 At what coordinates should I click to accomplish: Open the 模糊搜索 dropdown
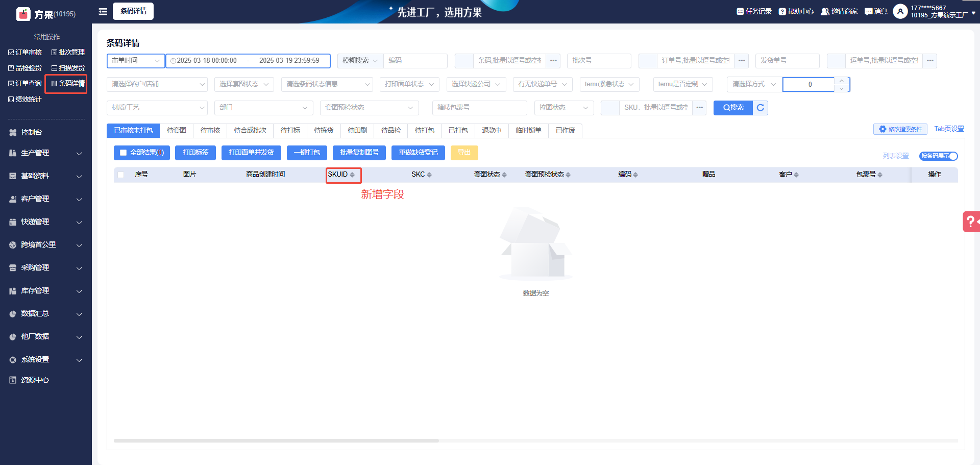click(360, 61)
